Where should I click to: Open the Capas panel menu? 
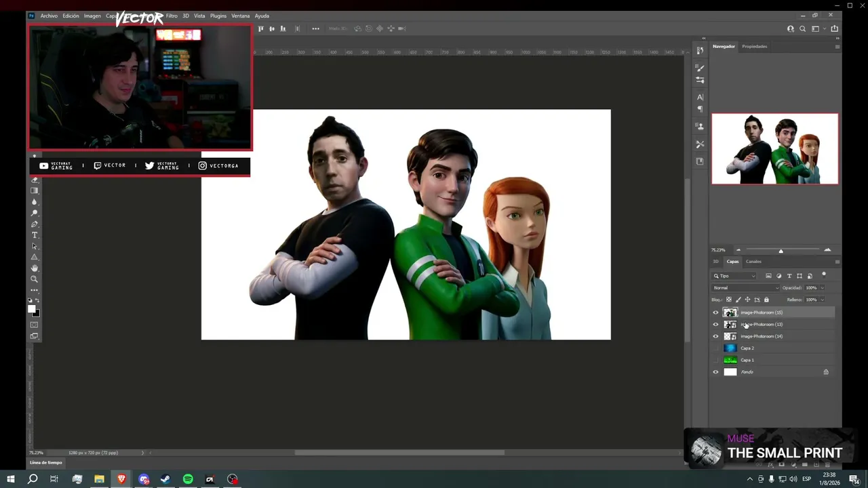point(837,262)
